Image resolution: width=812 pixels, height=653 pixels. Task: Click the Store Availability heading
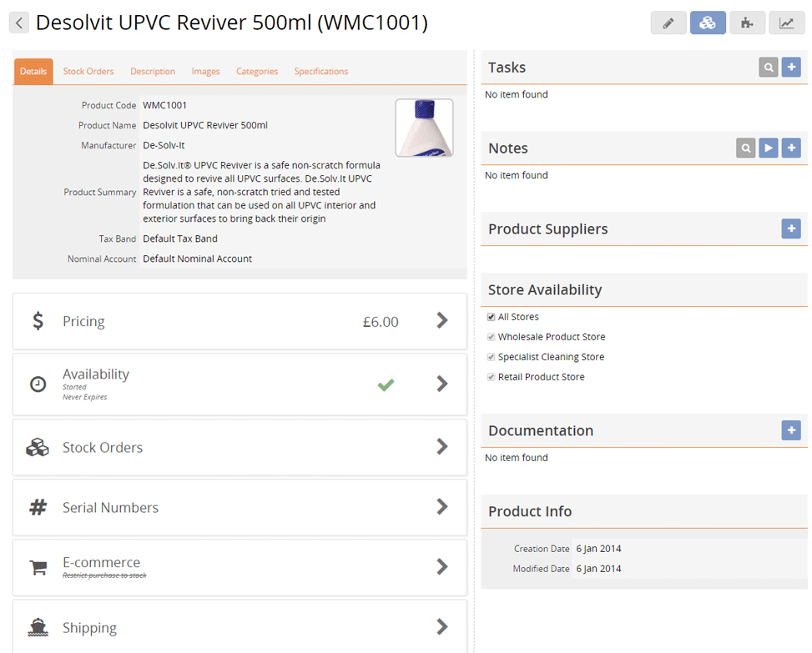pos(545,289)
